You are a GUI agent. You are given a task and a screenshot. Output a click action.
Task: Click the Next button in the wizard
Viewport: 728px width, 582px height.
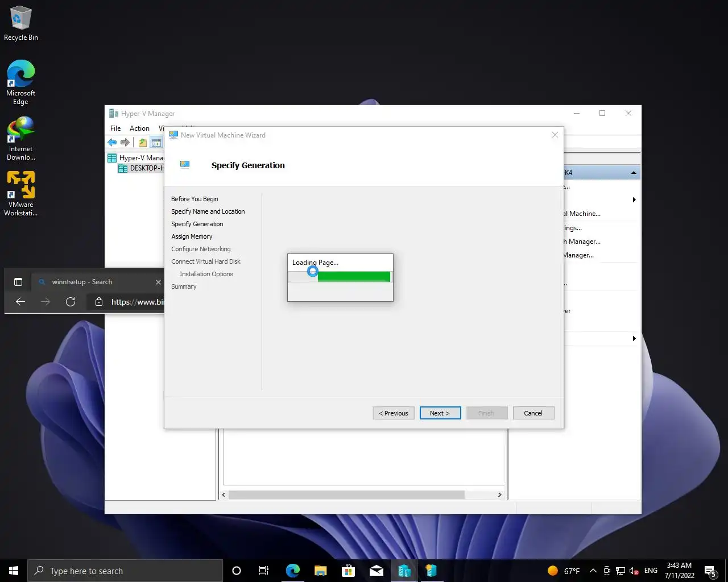click(x=440, y=413)
